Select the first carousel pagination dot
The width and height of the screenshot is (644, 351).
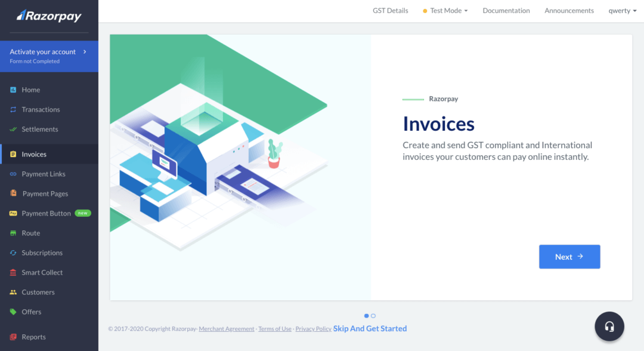(x=366, y=316)
